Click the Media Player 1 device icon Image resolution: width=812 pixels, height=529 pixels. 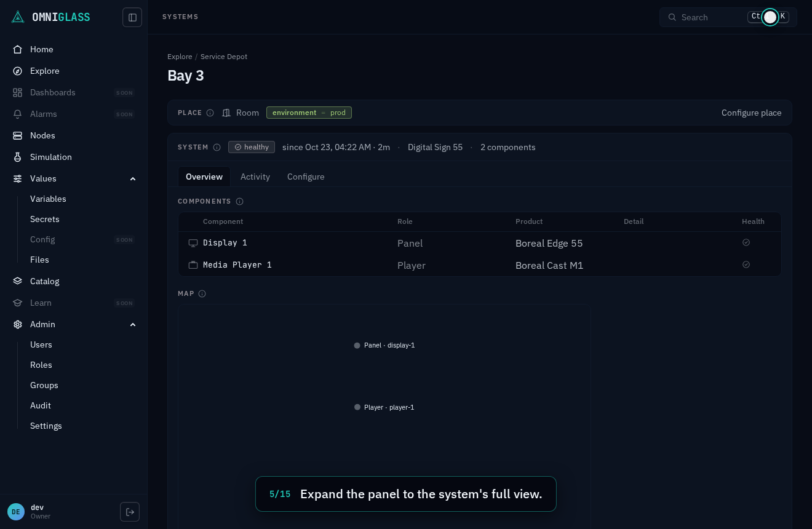(x=193, y=265)
